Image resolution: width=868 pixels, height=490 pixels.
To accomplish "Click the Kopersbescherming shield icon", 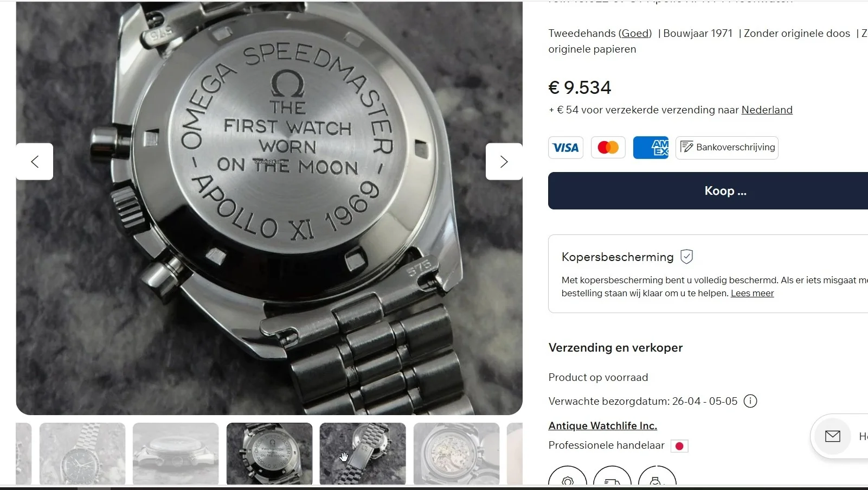I will pyautogui.click(x=687, y=257).
